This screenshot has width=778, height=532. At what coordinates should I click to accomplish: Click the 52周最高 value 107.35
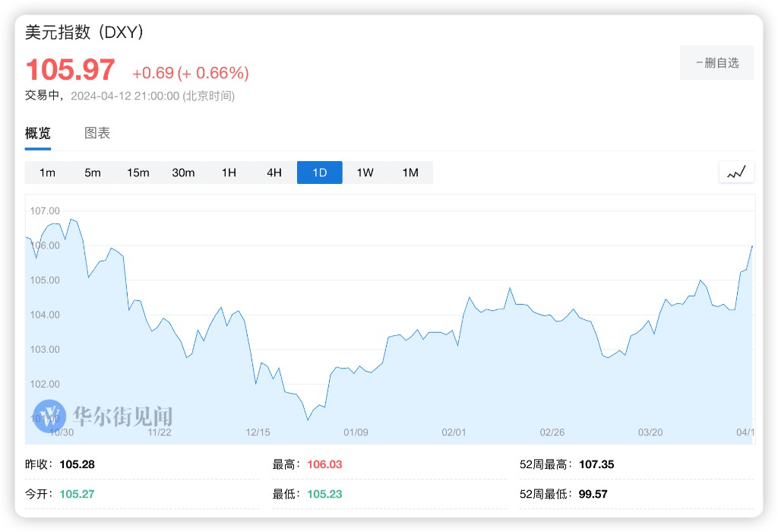point(596,464)
